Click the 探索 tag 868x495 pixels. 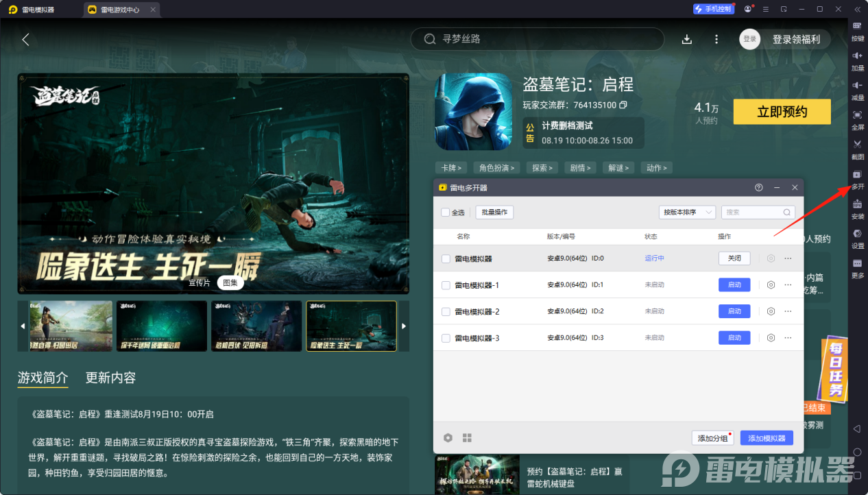[543, 167]
